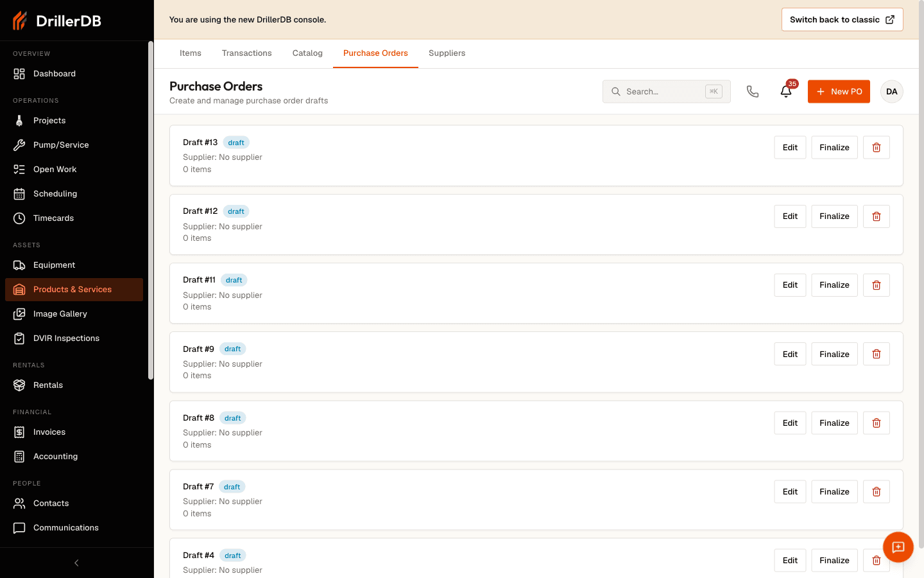Screen dimensions: 924x578
Task: Open the floating chat feedback button
Action: (898, 547)
